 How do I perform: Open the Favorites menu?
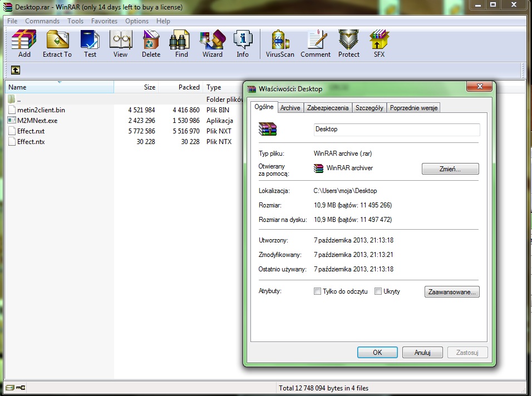104,21
